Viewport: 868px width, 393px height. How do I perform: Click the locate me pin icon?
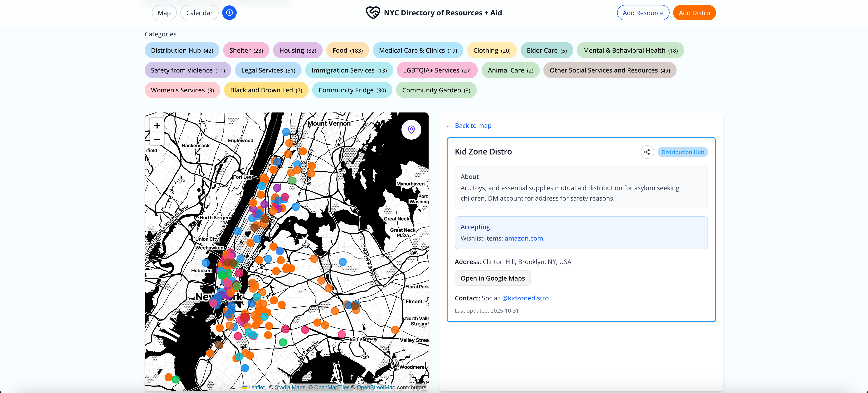[411, 130]
